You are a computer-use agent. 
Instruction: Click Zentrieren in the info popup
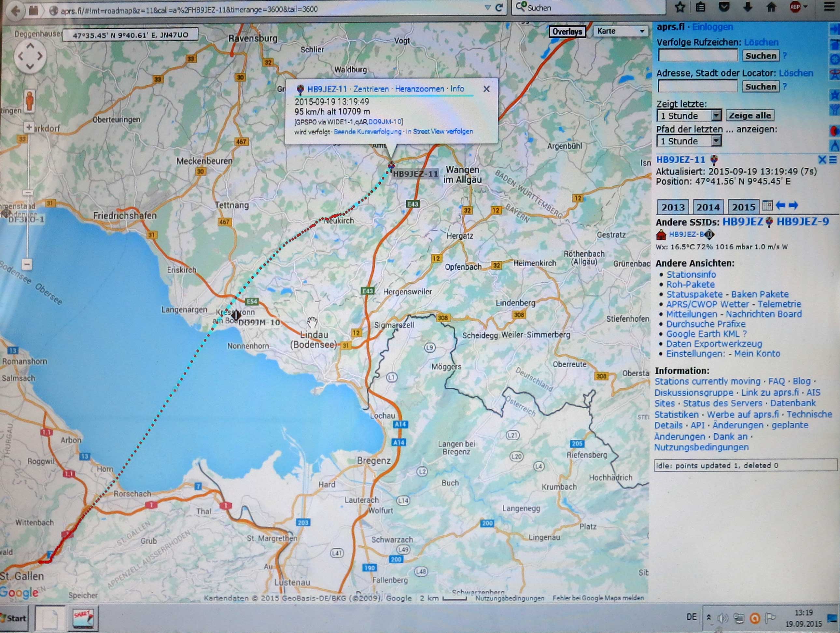click(371, 89)
